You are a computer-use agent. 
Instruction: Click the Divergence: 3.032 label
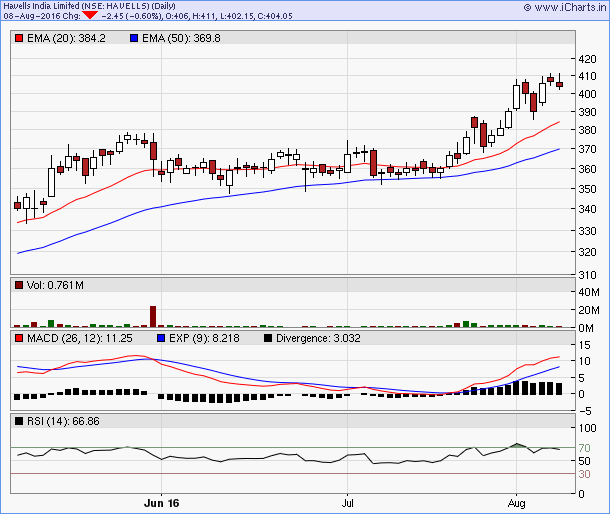(318, 338)
